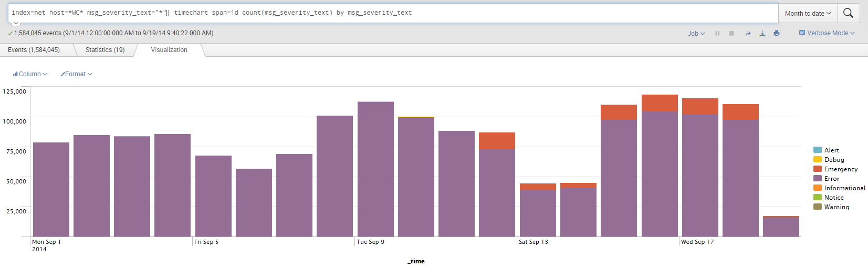This screenshot has height=267, width=868.
Task: Open the Format options menu
Action: click(x=77, y=74)
